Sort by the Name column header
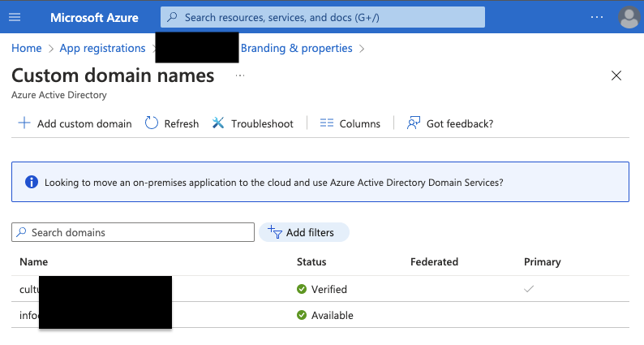644x345 pixels. point(34,262)
